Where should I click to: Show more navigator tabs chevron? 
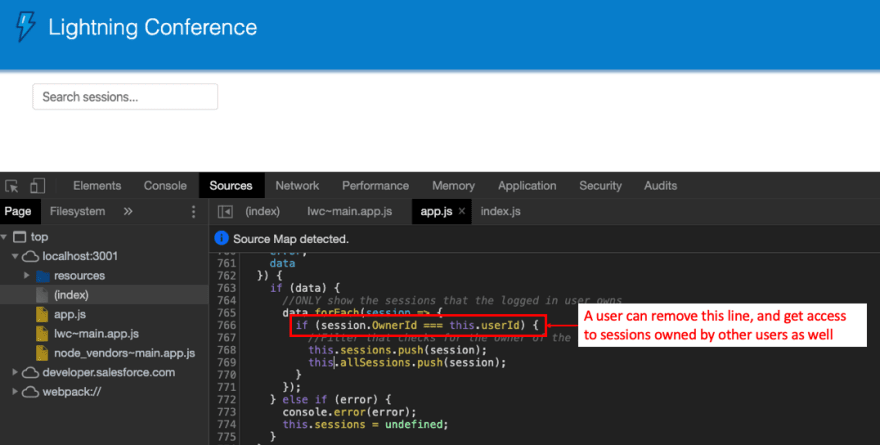[128, 212]
